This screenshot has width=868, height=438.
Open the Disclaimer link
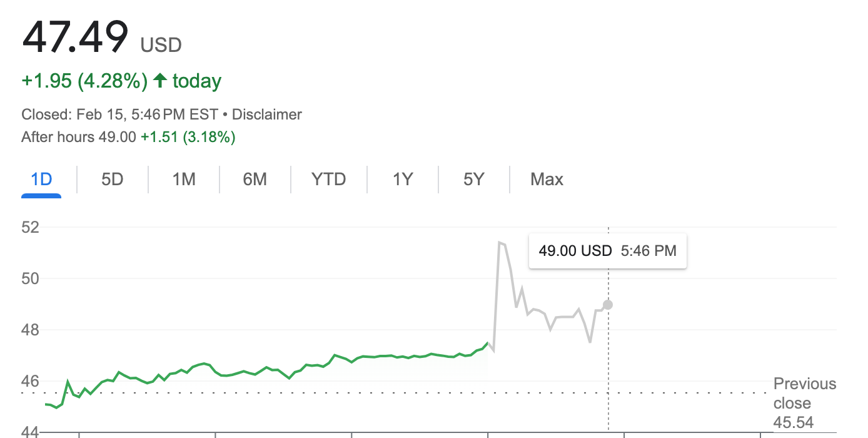pyautogui.click(x=267, y=115)
